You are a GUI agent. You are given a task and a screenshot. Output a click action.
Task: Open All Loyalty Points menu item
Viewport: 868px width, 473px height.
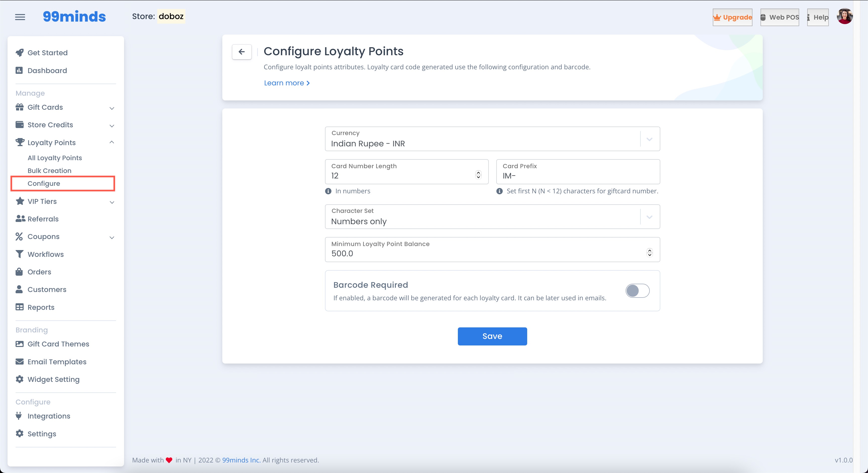click(x=55, y=158)
